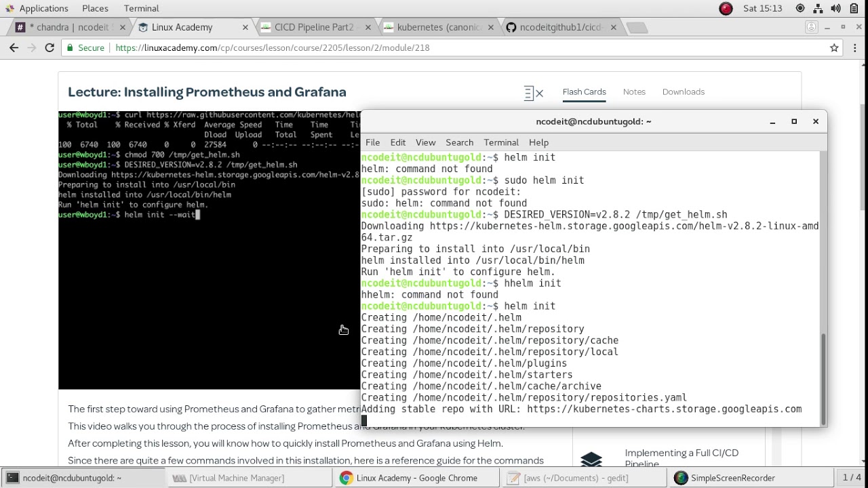Viewport: 868px width, 488px height.
Task: Click the linuxacademy.com address bar URL
Action: pyautogui.click(x=273, y=47)
